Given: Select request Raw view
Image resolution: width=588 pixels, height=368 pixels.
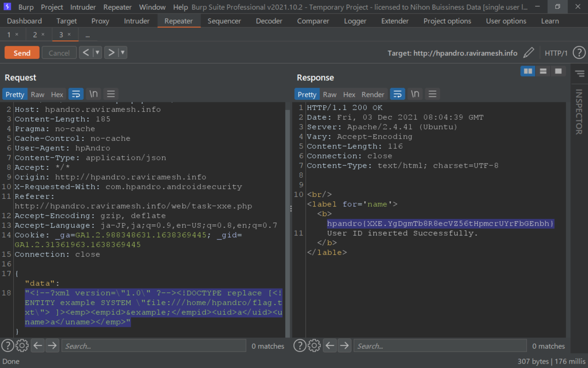Looking at the screenshot, I should [x=37, y=94].
